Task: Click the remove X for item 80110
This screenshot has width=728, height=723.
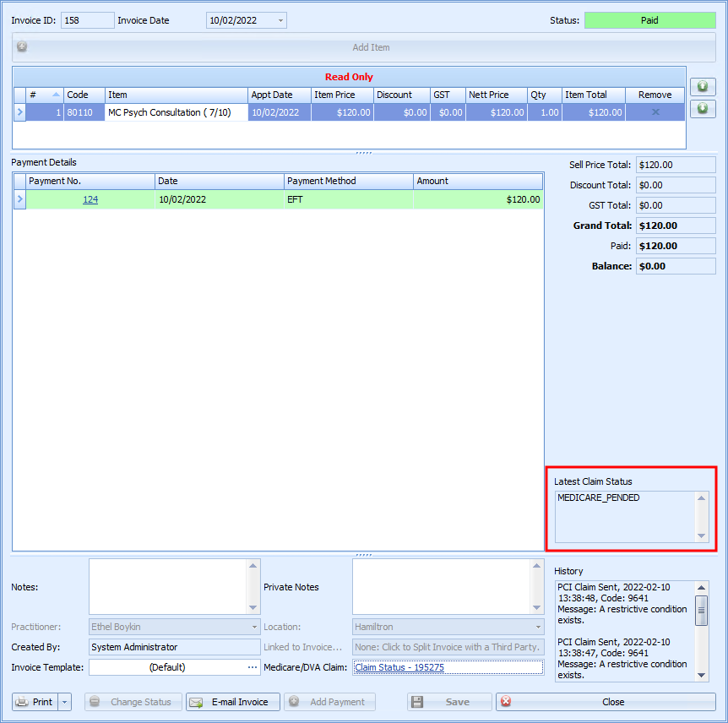Action: (x=655, y=111)
